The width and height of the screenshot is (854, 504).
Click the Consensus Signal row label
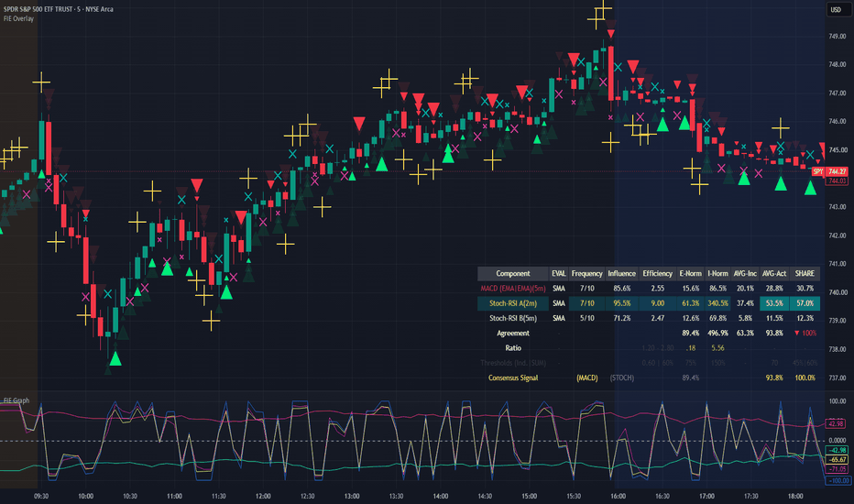coord(512,378)
